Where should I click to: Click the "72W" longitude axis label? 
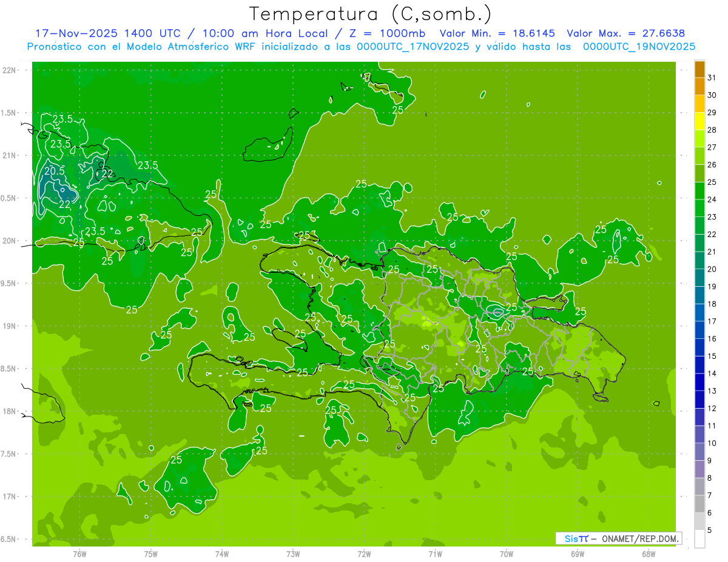tap(364, 554)
